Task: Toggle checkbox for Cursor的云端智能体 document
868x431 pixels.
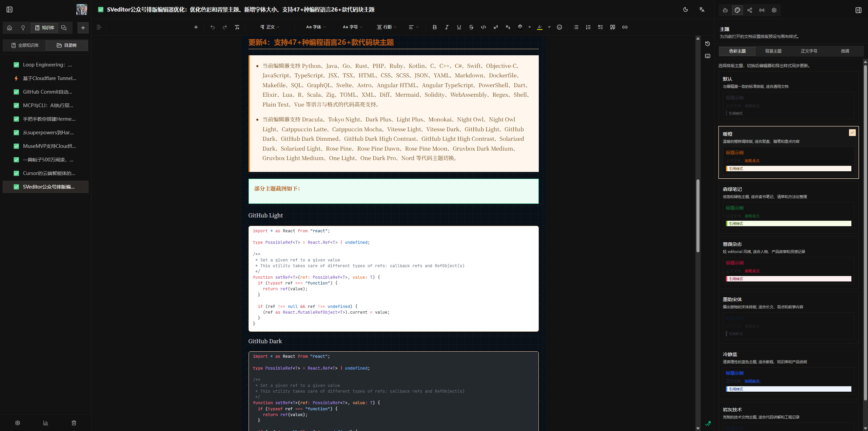Action: pos(16,173)
